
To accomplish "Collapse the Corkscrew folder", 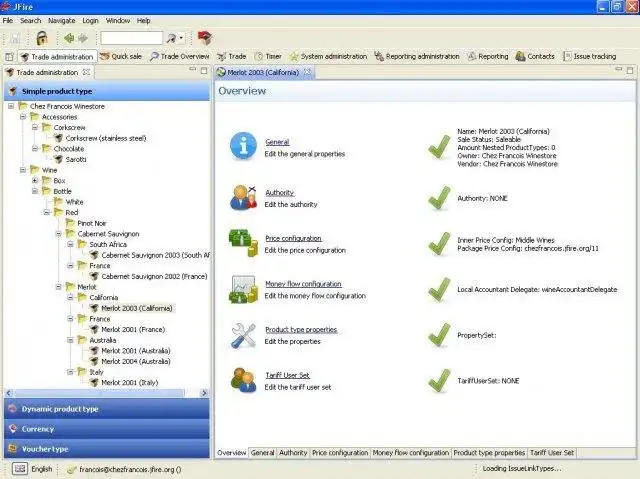I will [x=35, y=127].
